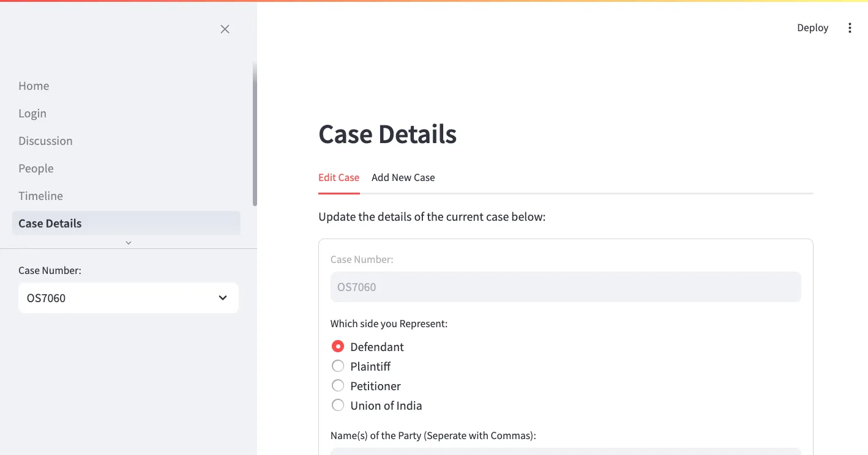Click the 'Name(s) of the Party' label
The height and width of the screenshot is (455, 868).
(433, 435)
